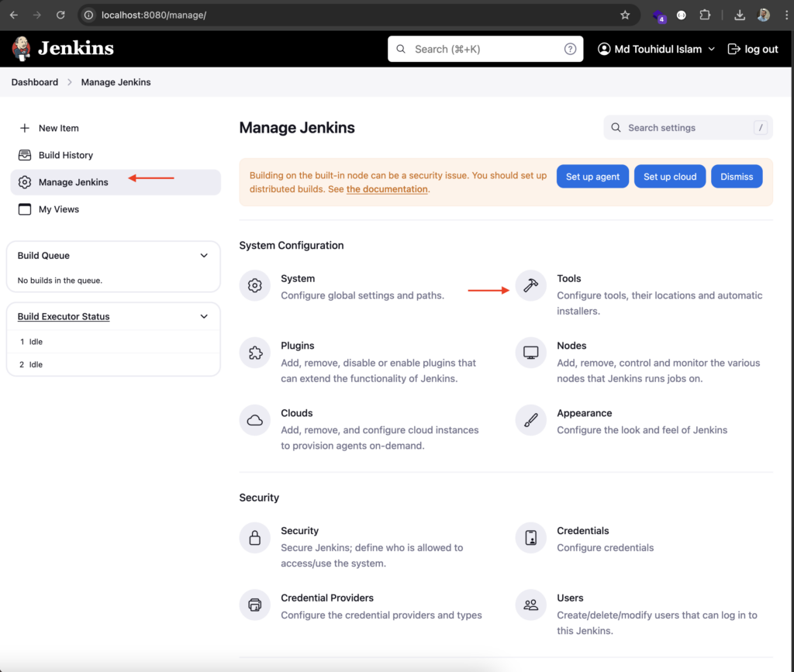Open the Tools hammer icon

[530, 285]
